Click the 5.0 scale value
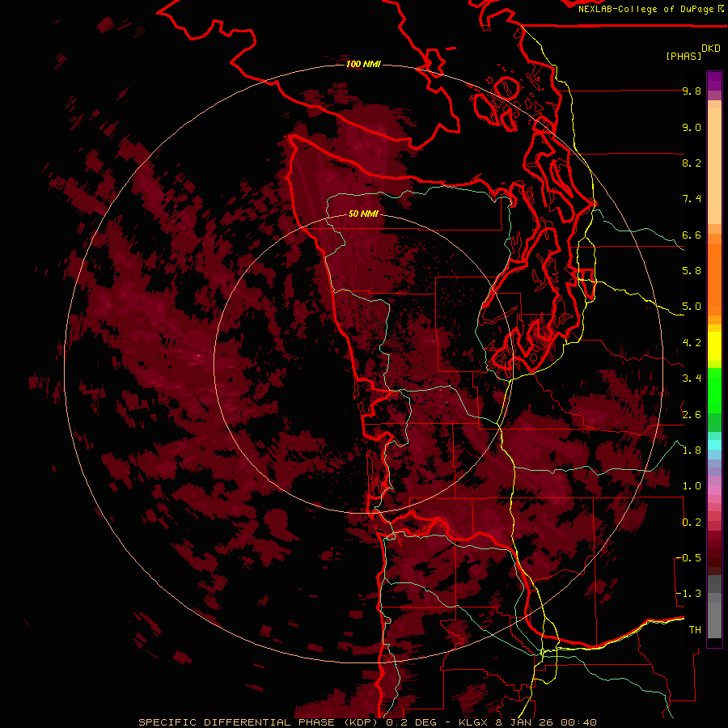The width and height of the screenshot is (728, 728). click(692, 307)
